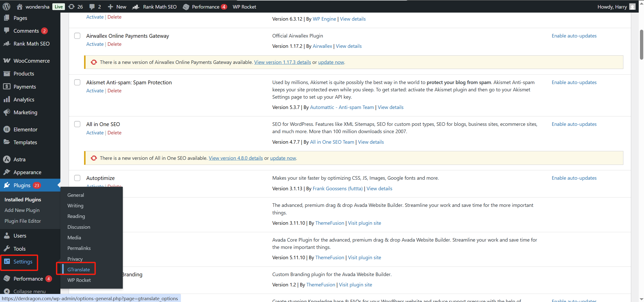The image size is (644, 302).
Task: Check the Airwallex Online Payments Gateway checkbox
Action: [x=77, y=36]
